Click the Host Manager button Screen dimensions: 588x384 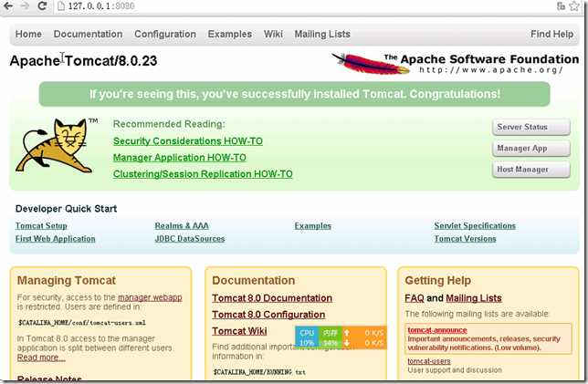tap(531, 170)
